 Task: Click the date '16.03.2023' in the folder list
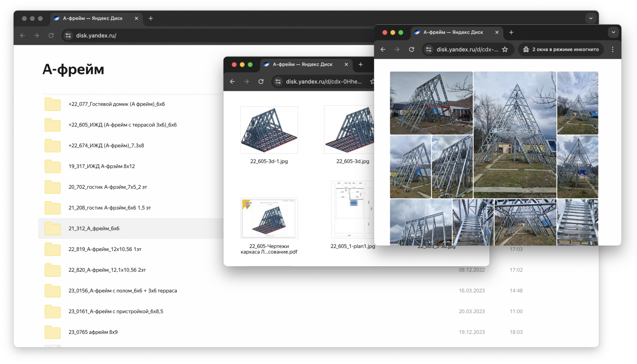[472, 291]
